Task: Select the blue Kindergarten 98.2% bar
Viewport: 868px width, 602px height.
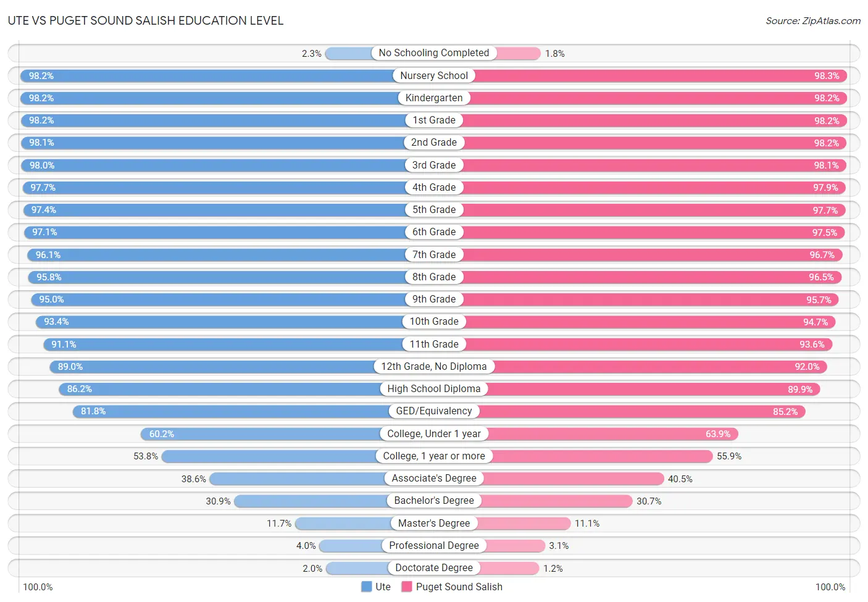Action: [x=209, y=98]
